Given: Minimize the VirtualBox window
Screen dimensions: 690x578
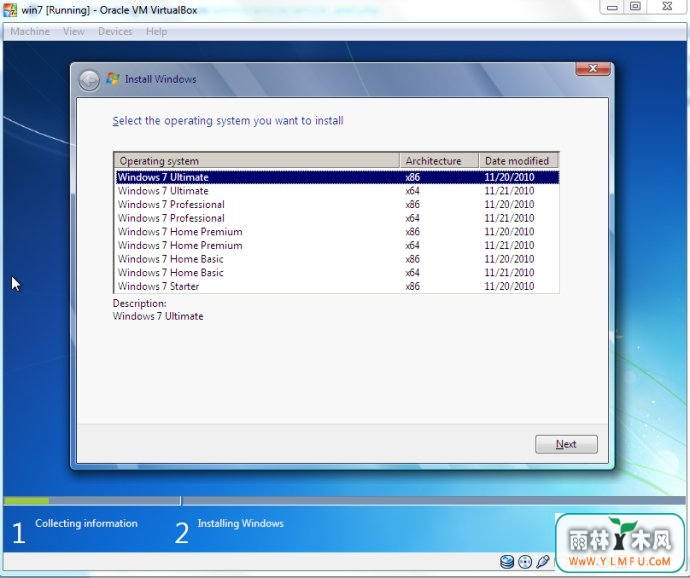Looking at the screenshot, I should [612, 7].
